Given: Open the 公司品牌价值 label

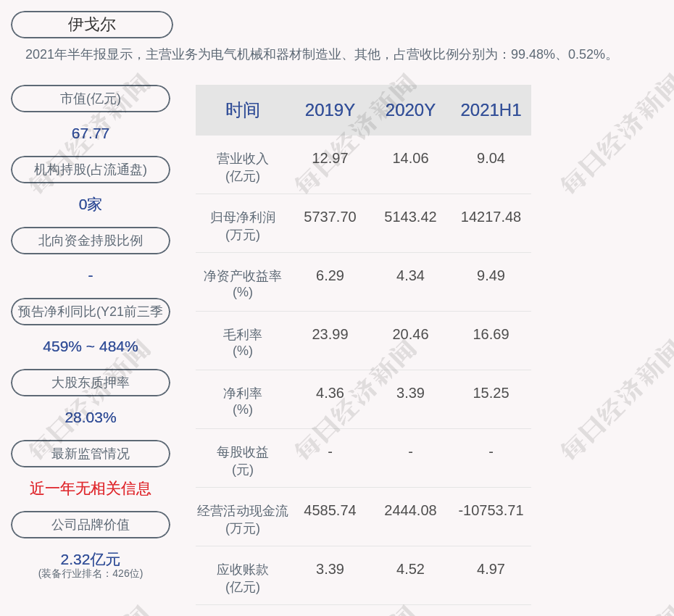Looking at the screenshot, I should point(91,525).
